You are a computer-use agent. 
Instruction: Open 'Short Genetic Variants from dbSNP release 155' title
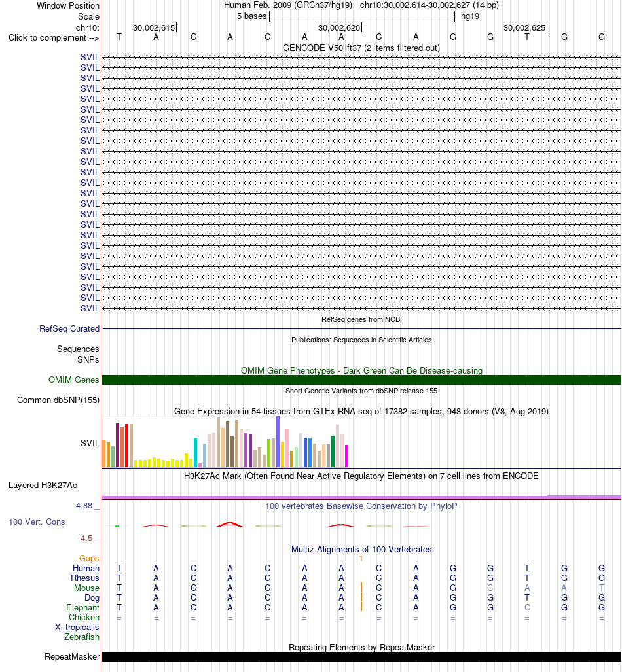(361, 391)
